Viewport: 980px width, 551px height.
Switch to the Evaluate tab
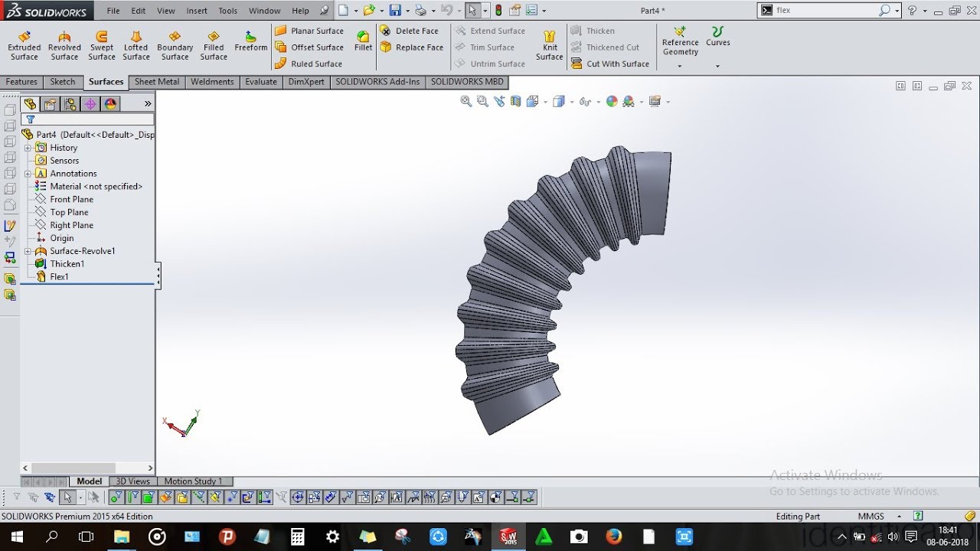(x=261, y=82)
